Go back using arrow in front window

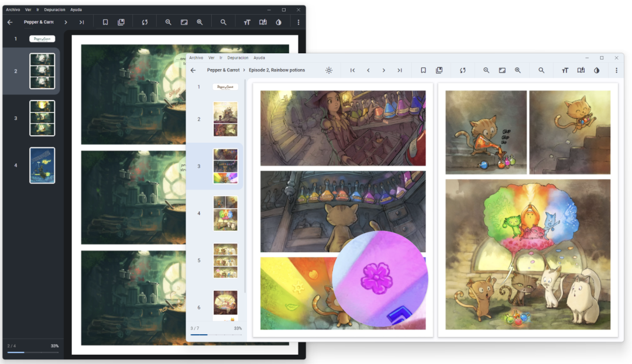[193, 70]
